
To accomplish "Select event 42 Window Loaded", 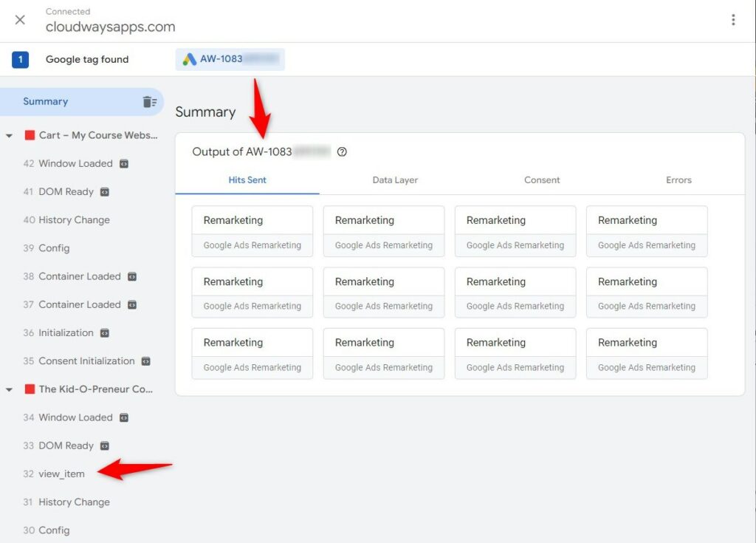I will click(x=68, y=163).
